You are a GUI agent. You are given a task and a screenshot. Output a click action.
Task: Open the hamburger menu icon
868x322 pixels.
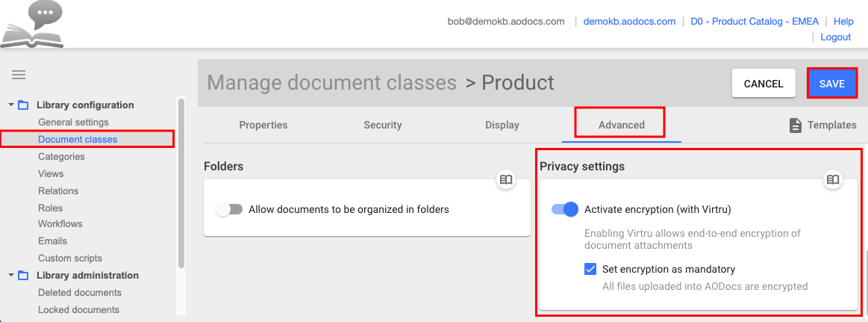pos(19,75)
